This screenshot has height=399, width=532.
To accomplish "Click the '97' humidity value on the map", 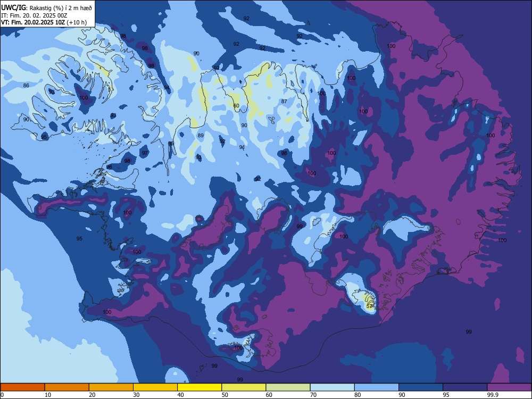I will tap(145, 153).
